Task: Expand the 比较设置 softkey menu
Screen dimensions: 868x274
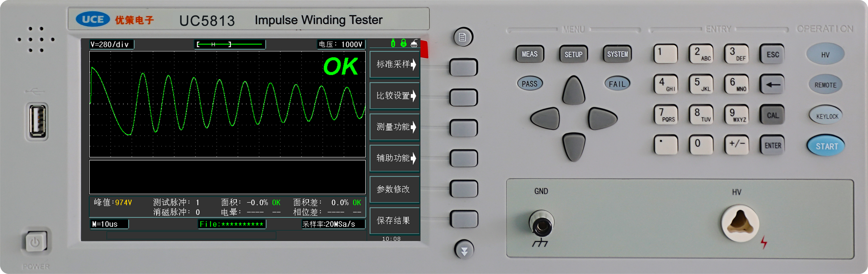Action: tap(394, 95)
